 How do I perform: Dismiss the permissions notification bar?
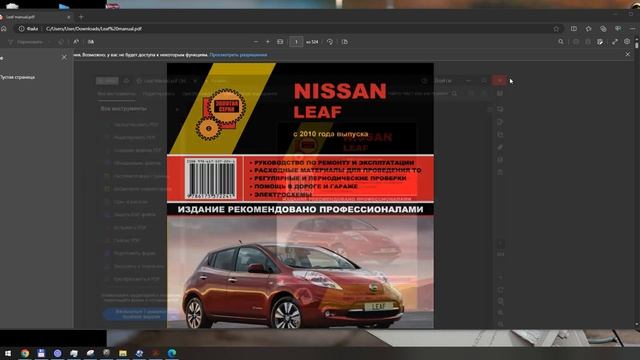(628, 54)
